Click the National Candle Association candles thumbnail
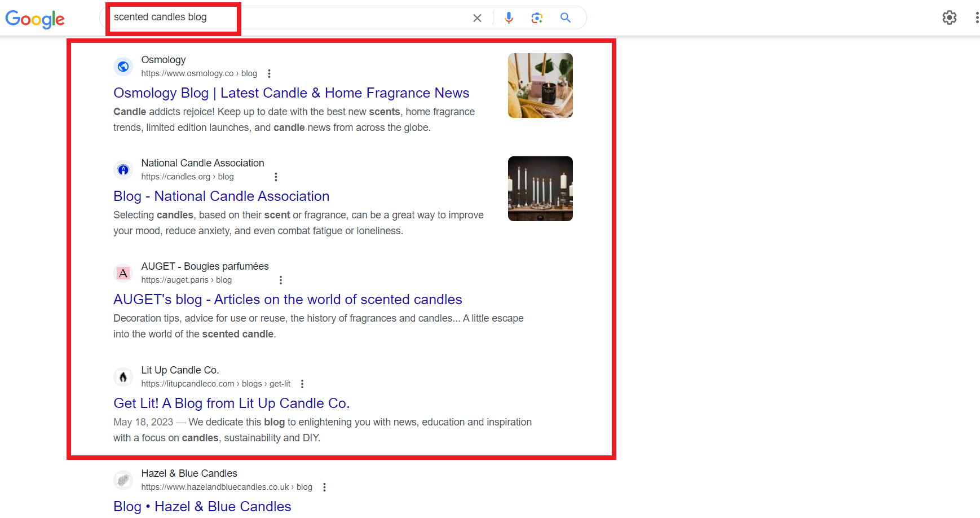This screenshot has height=518, width=980. [540, 188]
